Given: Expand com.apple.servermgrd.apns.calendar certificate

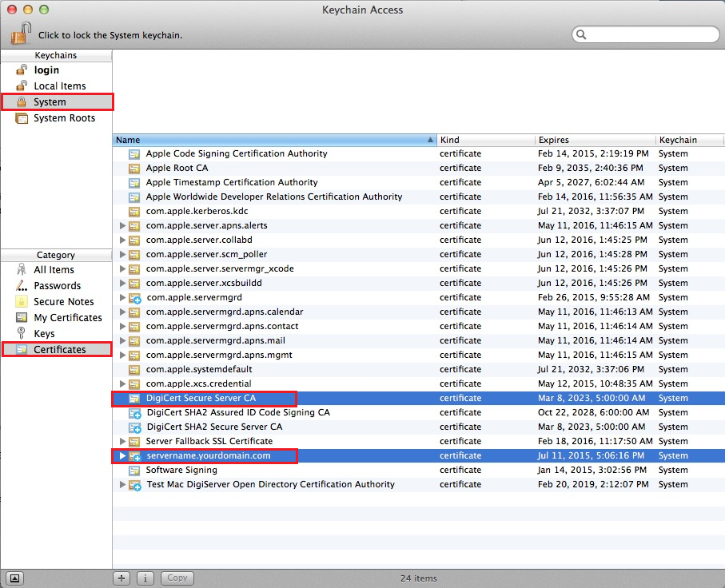Looking at the screenshot, I should 122,312.
